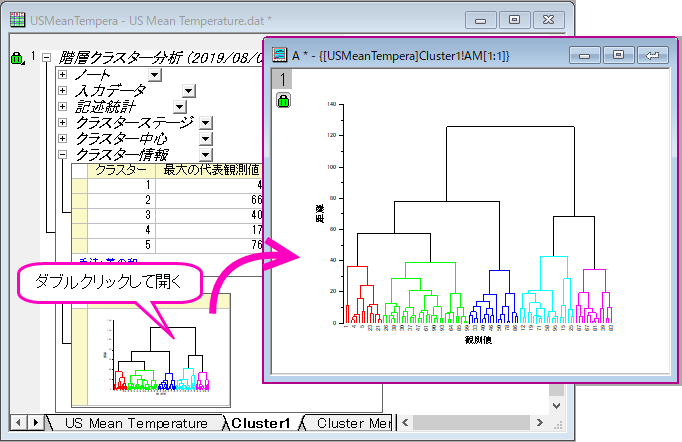Close the USMeanTempera workbook window
This screenshot has width=682, height=442.
coord(548,20)
